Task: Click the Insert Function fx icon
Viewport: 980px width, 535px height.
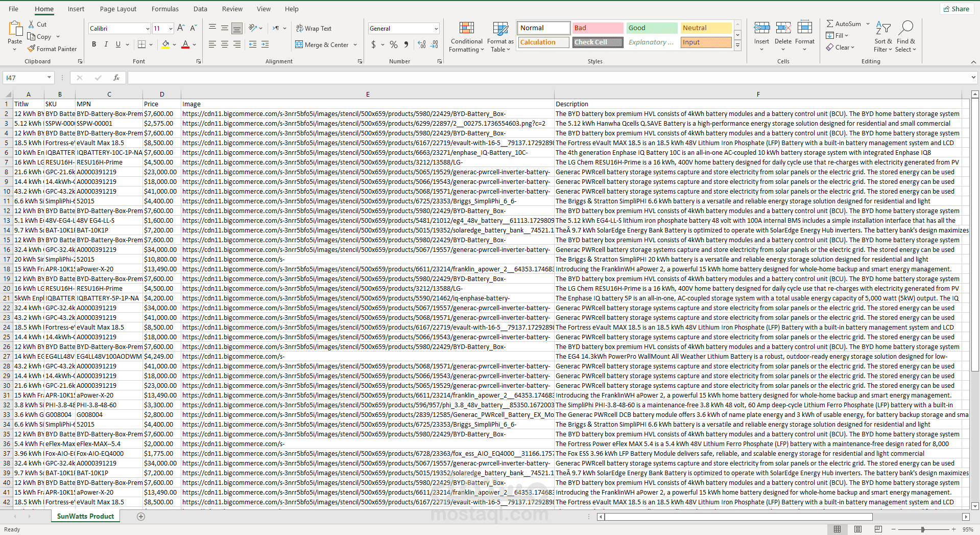Action: [116, 78]
